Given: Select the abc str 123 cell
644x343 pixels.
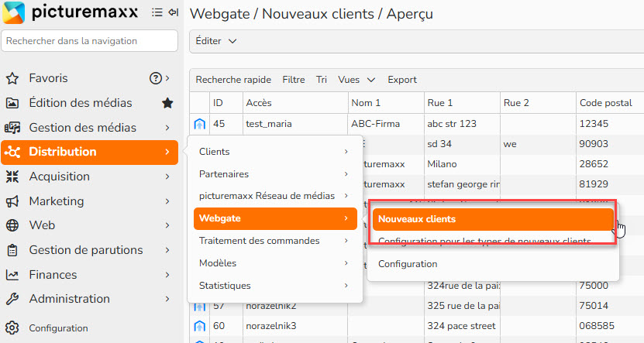Looking at the screenshot, I should (462, 124).
